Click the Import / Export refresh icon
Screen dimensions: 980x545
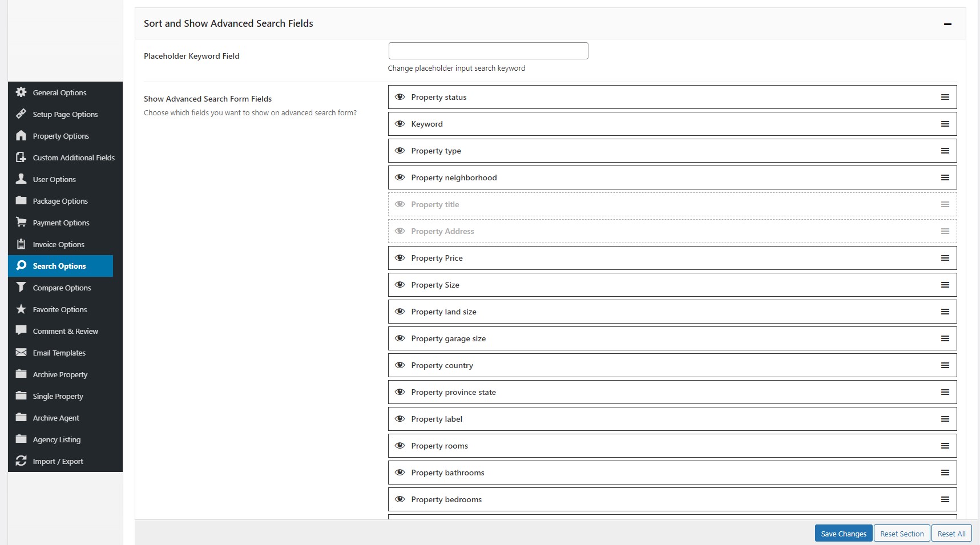(21, 461)
